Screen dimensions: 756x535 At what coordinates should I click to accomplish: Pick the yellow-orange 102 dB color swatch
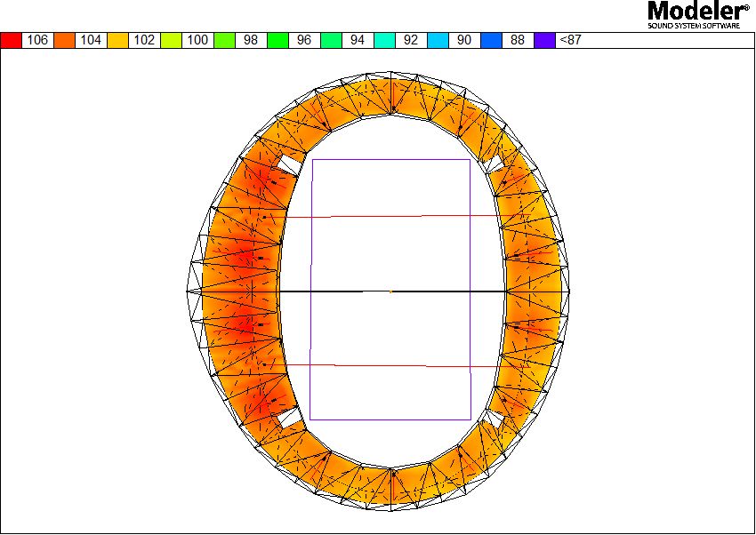point(118,40)
